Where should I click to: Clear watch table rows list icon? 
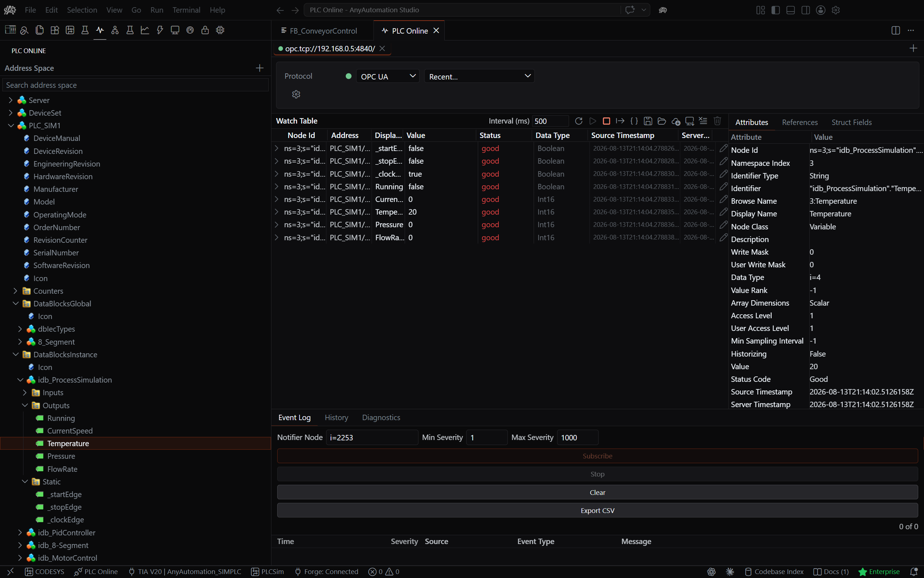pos(703,121)
